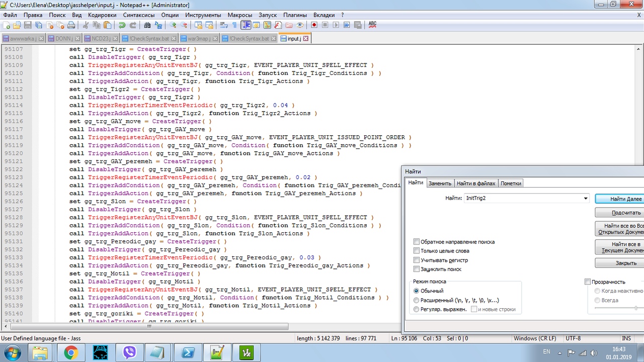The height and width of the screenshot is (362, 644).
Task: Switch to the war3map.j file tab
Action: pos(195,39)
